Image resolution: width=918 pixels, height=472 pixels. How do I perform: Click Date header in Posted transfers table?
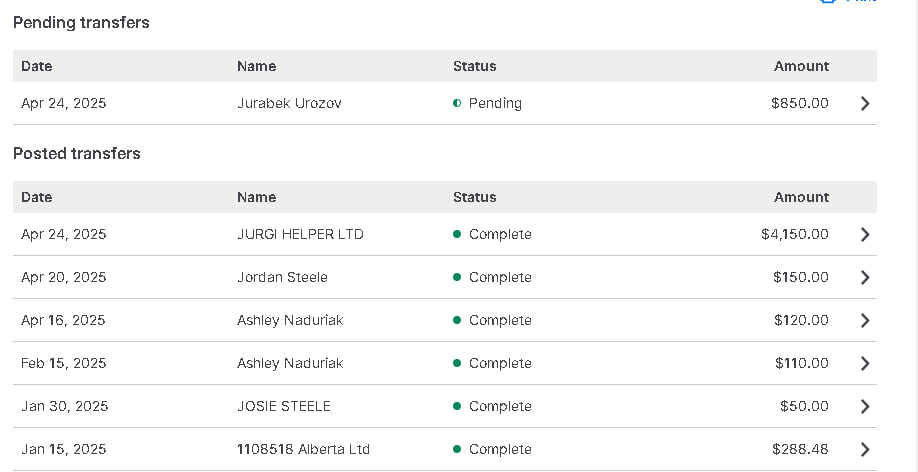point(36,197)
